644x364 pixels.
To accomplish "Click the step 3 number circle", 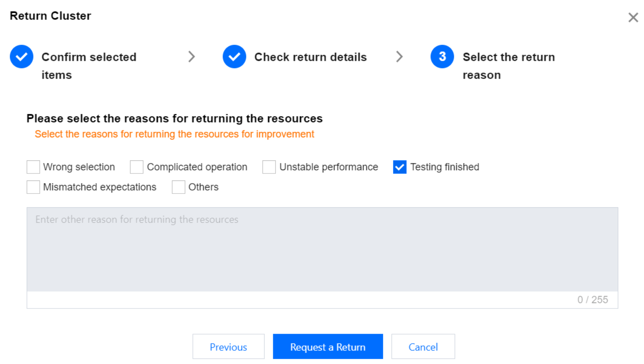I will point(442,57).
